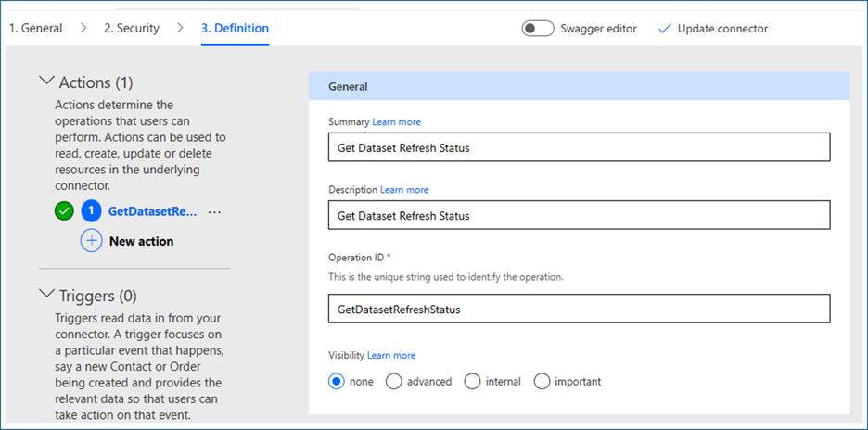
Task: Click the blue number 1 action badge
Action: click(91, 211)
